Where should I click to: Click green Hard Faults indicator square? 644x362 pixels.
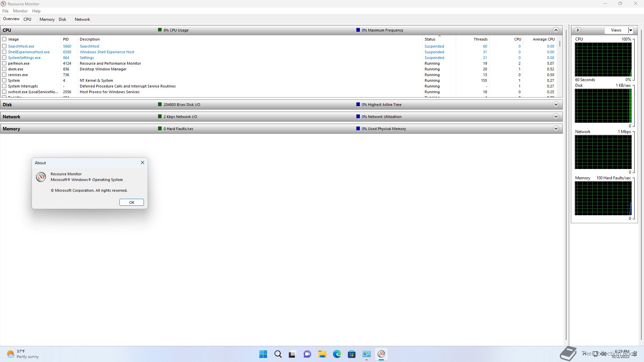coord(160,128)
